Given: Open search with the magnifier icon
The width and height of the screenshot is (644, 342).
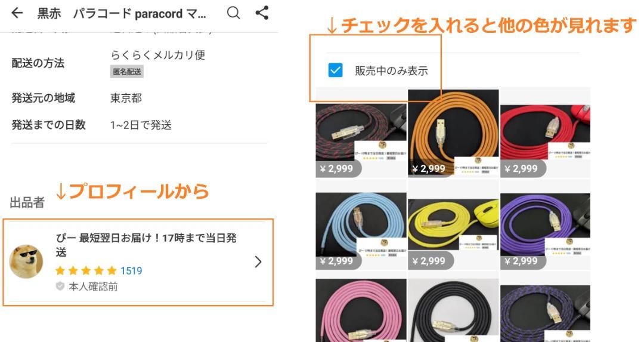Looking at the screenshot, I should 233,13.
